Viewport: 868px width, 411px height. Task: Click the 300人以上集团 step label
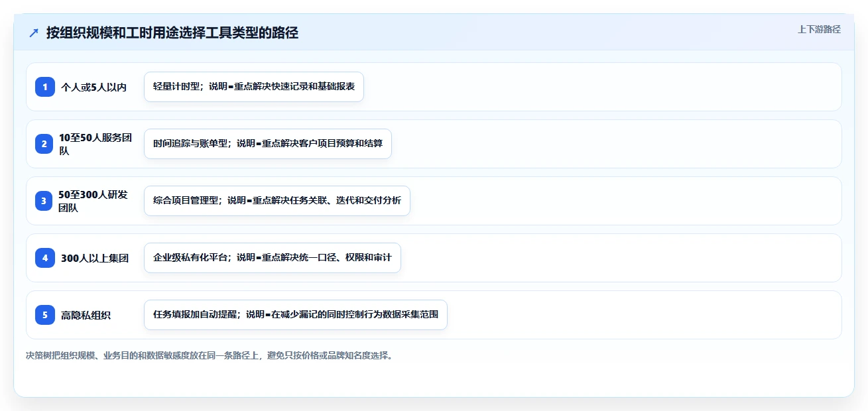point(95,258)
